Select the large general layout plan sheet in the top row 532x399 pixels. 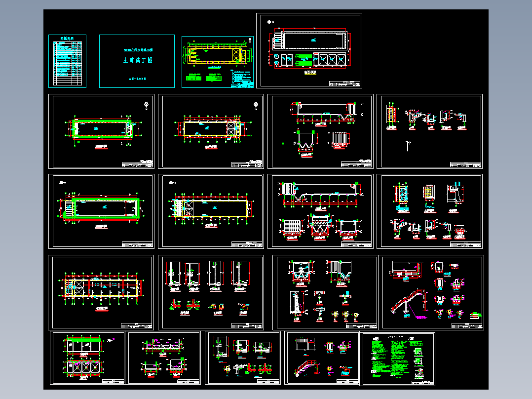coord(309,50)
